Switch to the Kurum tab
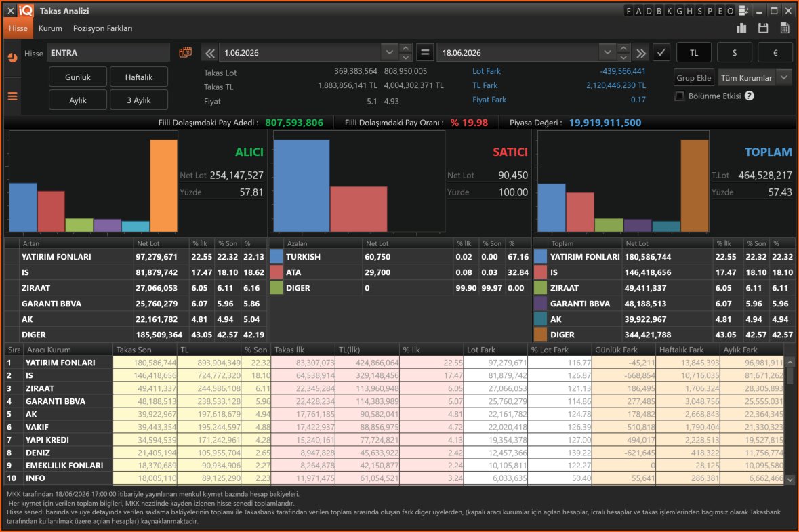The height and width of the screenshot is (532, 799). click(x=50, y=28)
